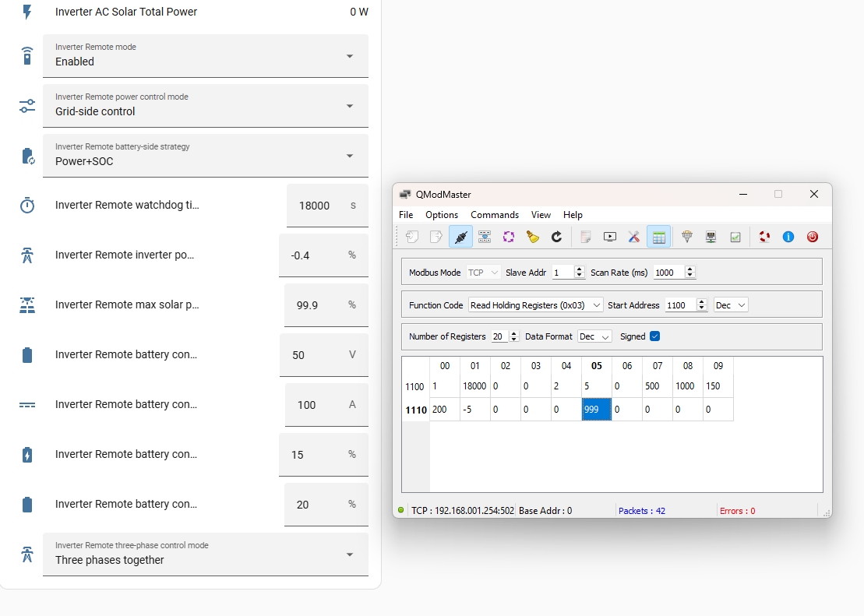Click the yellow broom clear icon
864x616 pixels.
[532, 237]
